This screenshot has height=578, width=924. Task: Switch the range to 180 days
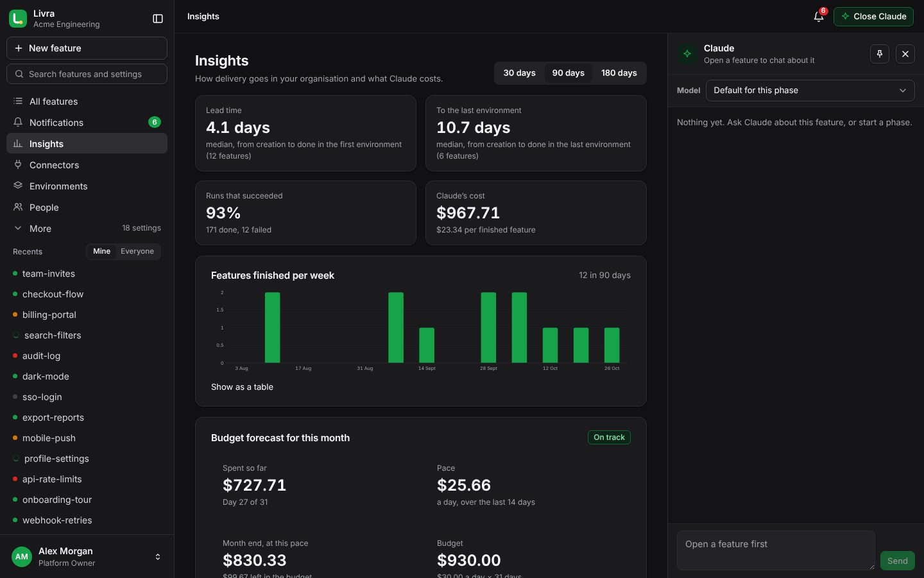[619, 73]
